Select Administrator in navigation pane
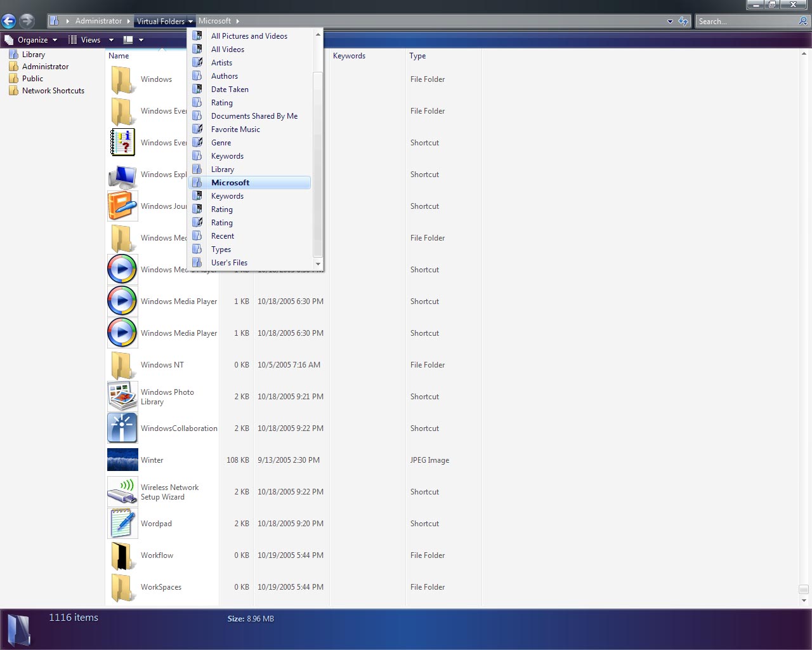The height and width of the screenshot is (650, 812). [x=45, y=67]
